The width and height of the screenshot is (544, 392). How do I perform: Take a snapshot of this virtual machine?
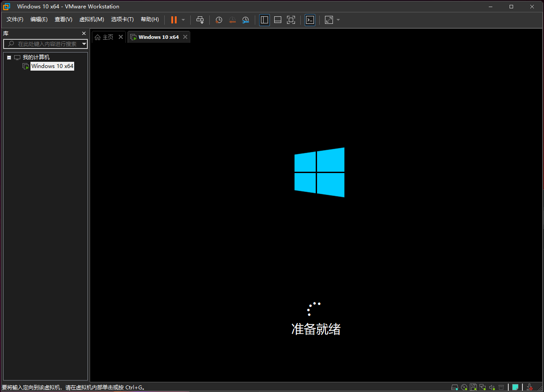[x=219, y=20]
